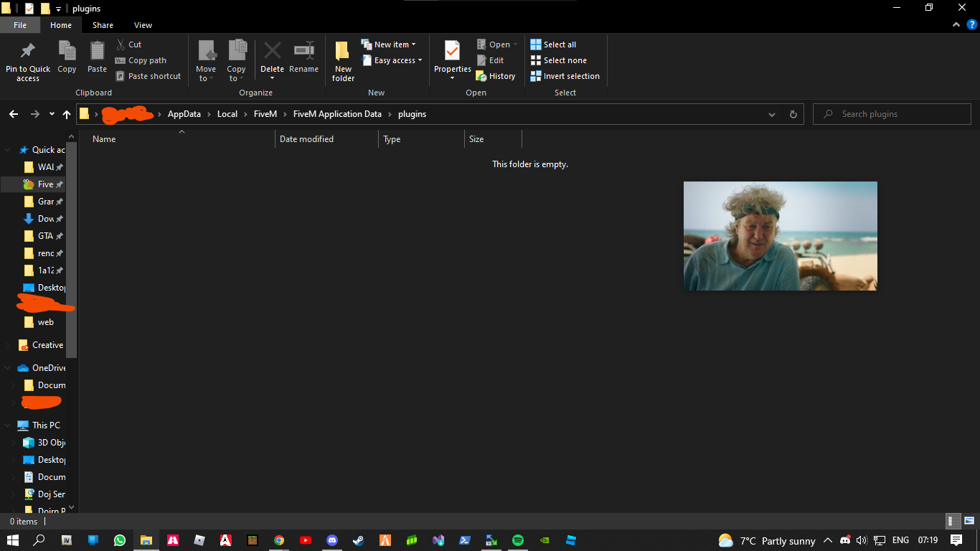980x551 pixels.
Task: Click Invert selection in ribbon
Action: [565, 76]
